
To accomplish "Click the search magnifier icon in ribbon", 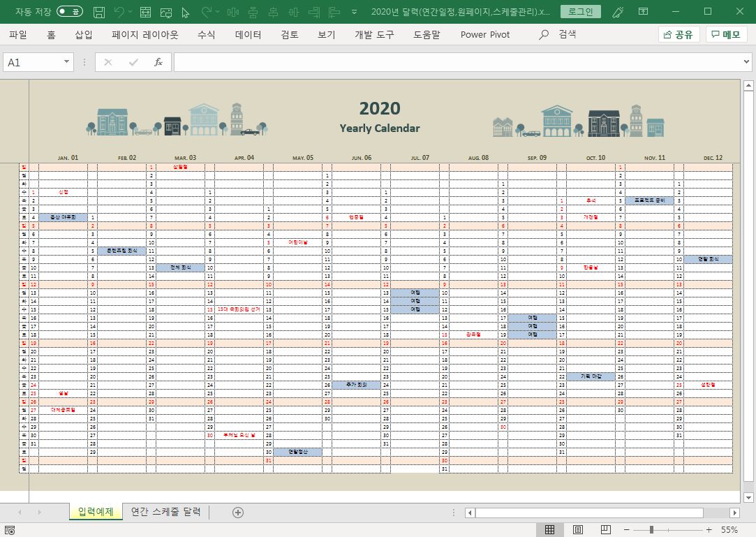I will click(x=544, y=35).
